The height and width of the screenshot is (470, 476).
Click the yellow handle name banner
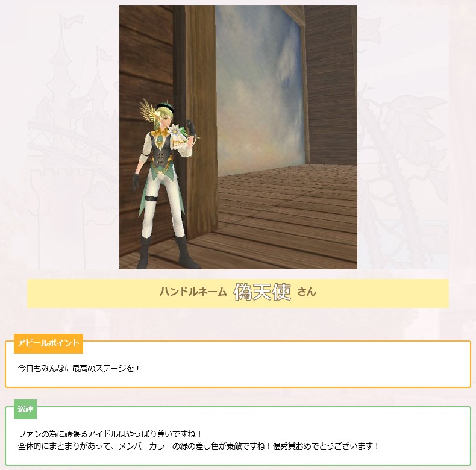click(238, 293)
